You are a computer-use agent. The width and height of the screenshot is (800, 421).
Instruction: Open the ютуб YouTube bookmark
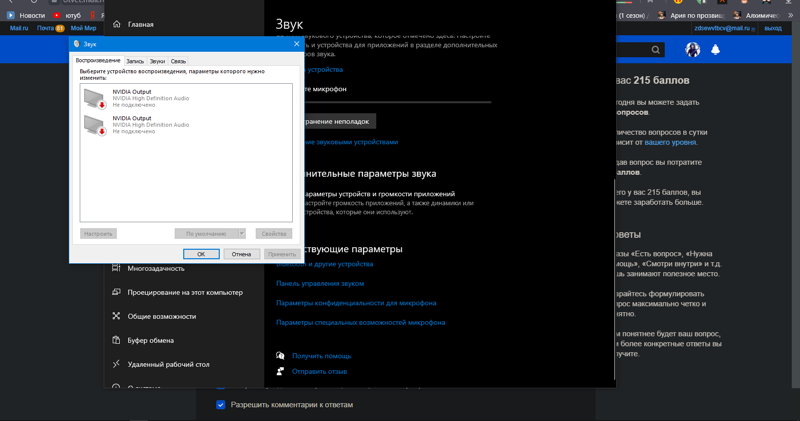pos(67,15)
